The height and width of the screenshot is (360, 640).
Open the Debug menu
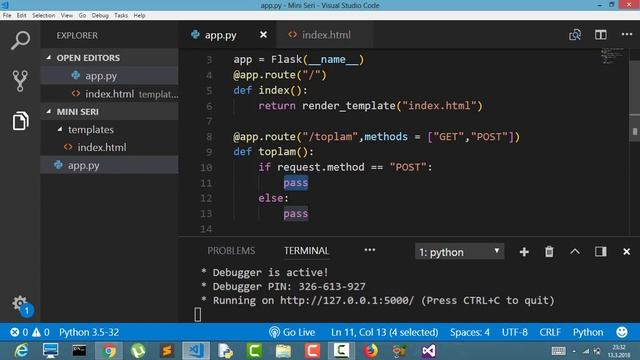tap(100, 16)
